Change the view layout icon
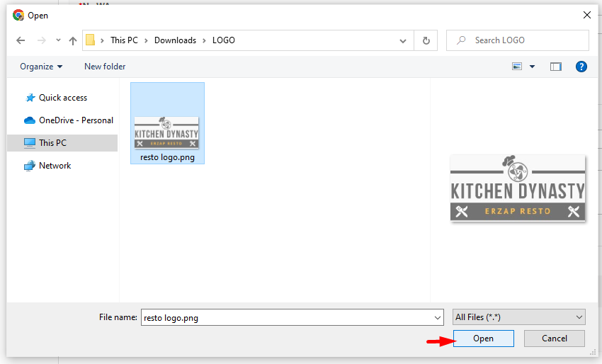Screen dimensions: 602x364 tap(517, 67)
